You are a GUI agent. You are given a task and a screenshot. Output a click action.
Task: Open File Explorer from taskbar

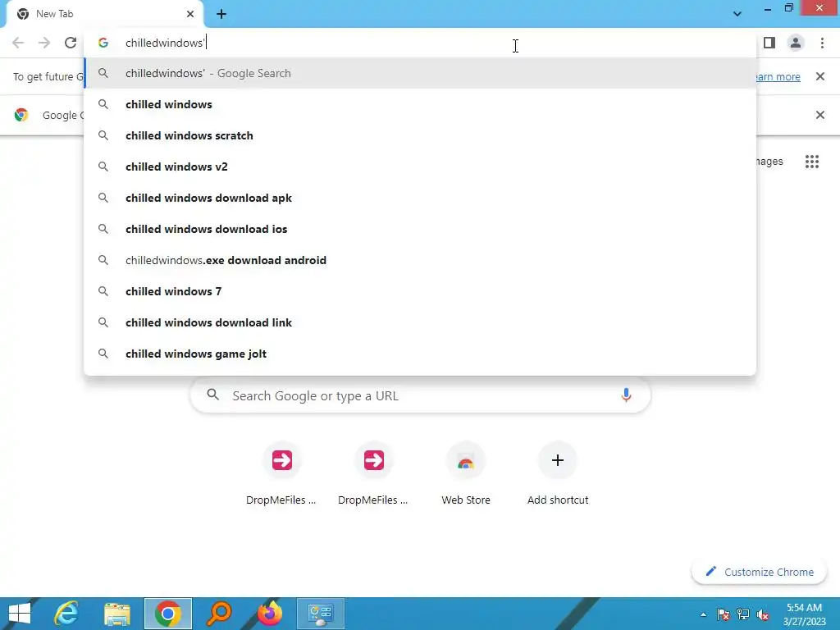(x=117, y=614)
